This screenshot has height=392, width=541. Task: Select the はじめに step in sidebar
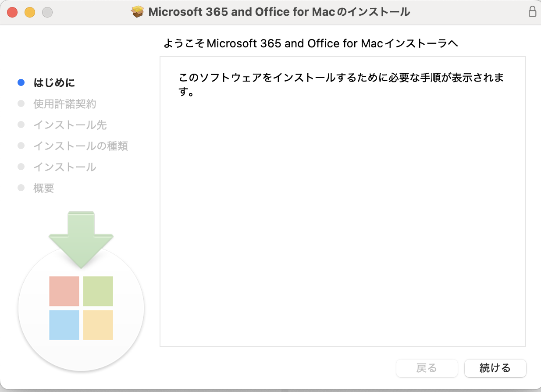(x=54, y=82)
